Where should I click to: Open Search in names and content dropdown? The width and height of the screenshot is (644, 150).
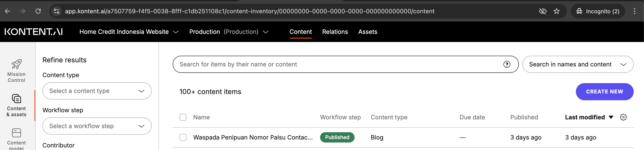[x=578, y=64]
